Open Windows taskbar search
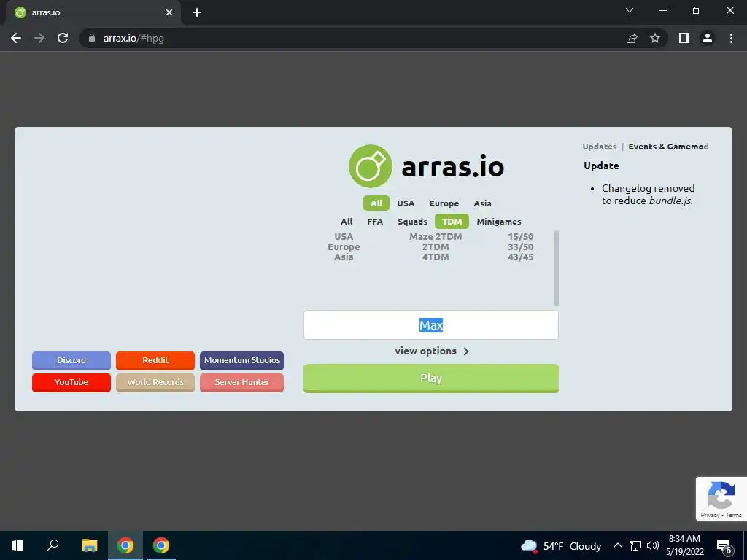Image resolution: width=747 pixels, height=560 pixels. [53, 545]
